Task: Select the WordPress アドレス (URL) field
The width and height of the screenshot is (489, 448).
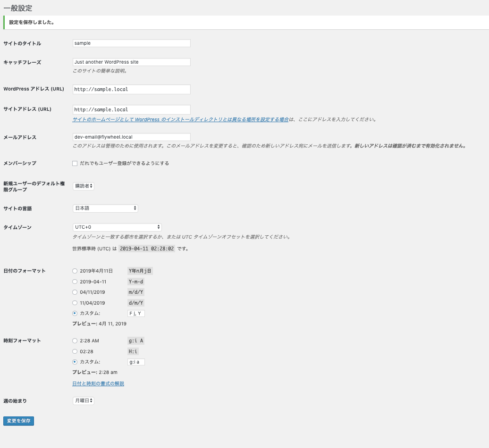Action: 131,89
